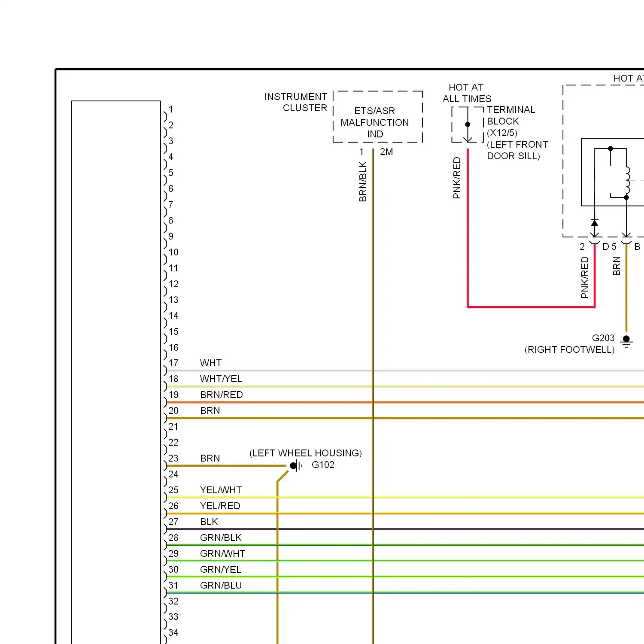Image resolution: width=644 pixels, height=644 pixels.
Task: Click pin number "19" on the connector
Action: 173,395
